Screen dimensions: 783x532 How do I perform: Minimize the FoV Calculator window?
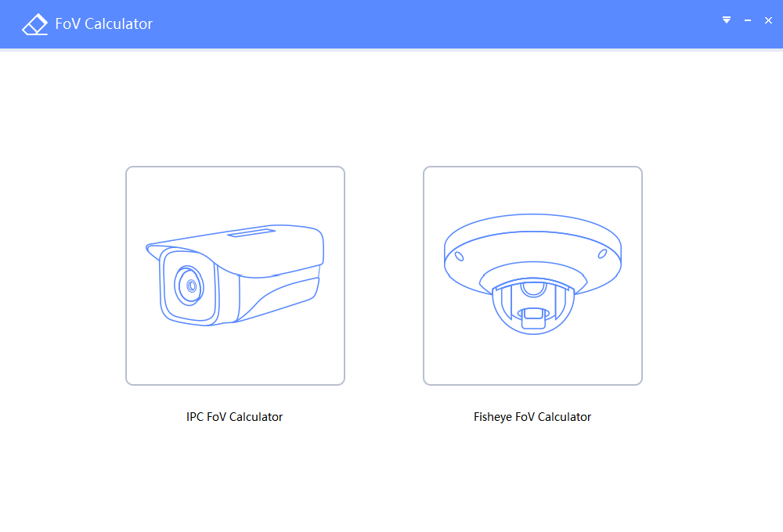[748, 20]
